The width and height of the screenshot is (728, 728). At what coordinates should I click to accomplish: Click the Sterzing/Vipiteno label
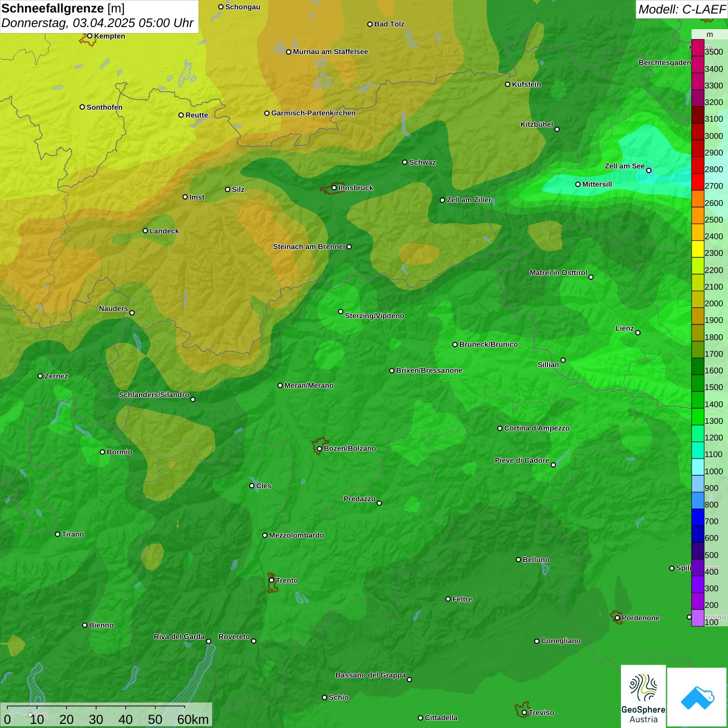[375, 316]
